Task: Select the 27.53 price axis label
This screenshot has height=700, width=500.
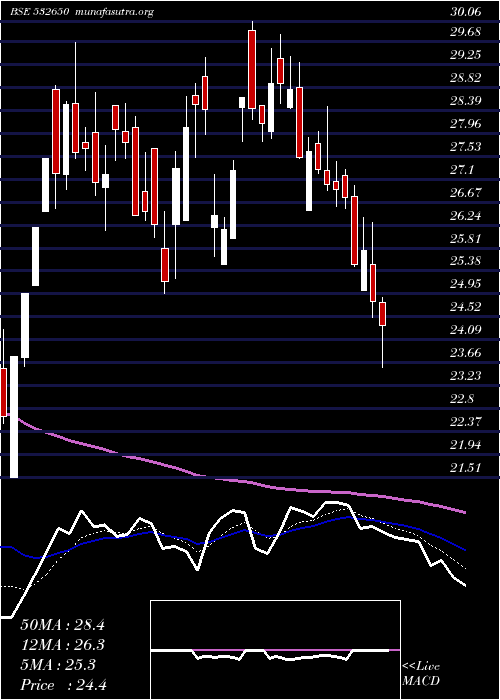Action: tap(465, 146)
